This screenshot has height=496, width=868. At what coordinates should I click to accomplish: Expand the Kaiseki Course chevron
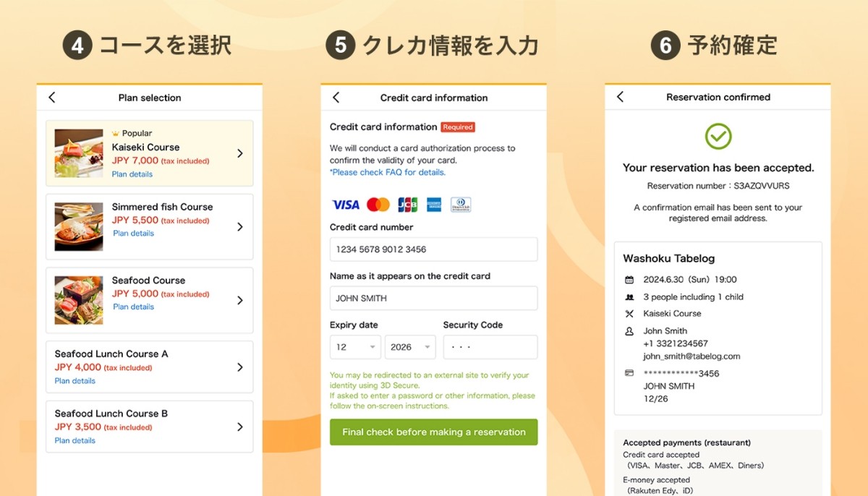point(240,153)
